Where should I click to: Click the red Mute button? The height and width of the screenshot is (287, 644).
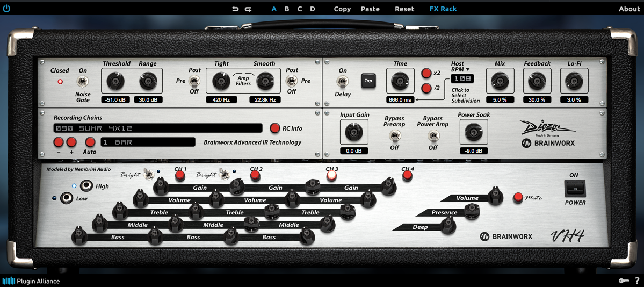(x=518, y=197)
